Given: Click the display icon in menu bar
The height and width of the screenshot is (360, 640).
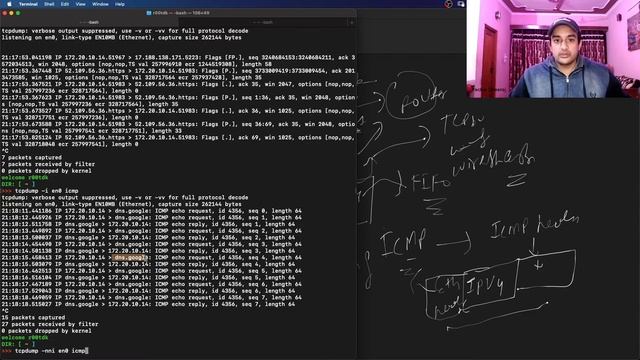Looking at the screenshot, I should pyautogui.click(x=461, y=4).
